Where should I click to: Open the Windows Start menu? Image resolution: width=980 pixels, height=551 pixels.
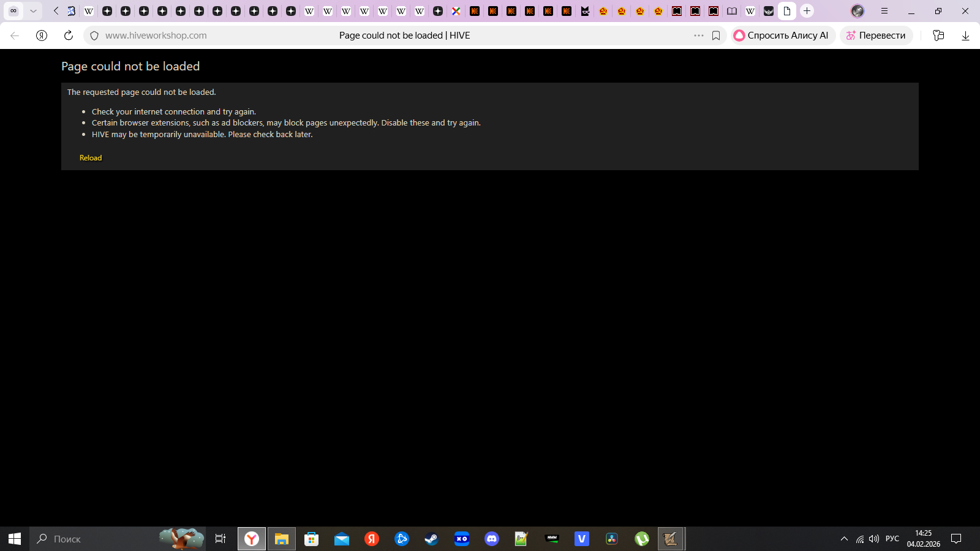15,539
